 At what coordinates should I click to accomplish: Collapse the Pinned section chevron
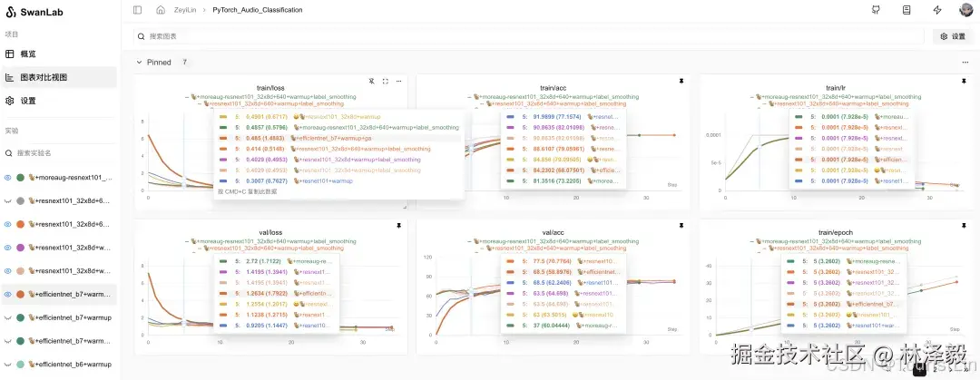(x=140, y=63)
